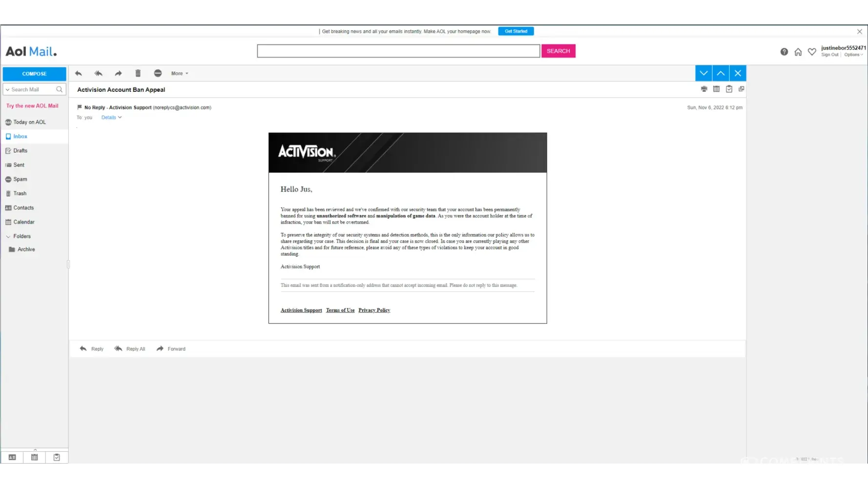Viewport: 868px width, 488px height.
Task: Click the Activision logo in the email
Action: (307, 152)
